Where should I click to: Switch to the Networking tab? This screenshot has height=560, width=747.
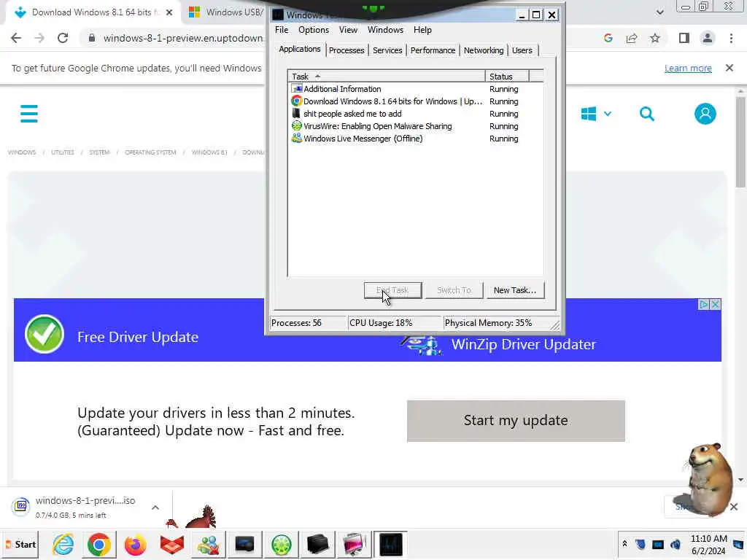[x=484, y=50]
